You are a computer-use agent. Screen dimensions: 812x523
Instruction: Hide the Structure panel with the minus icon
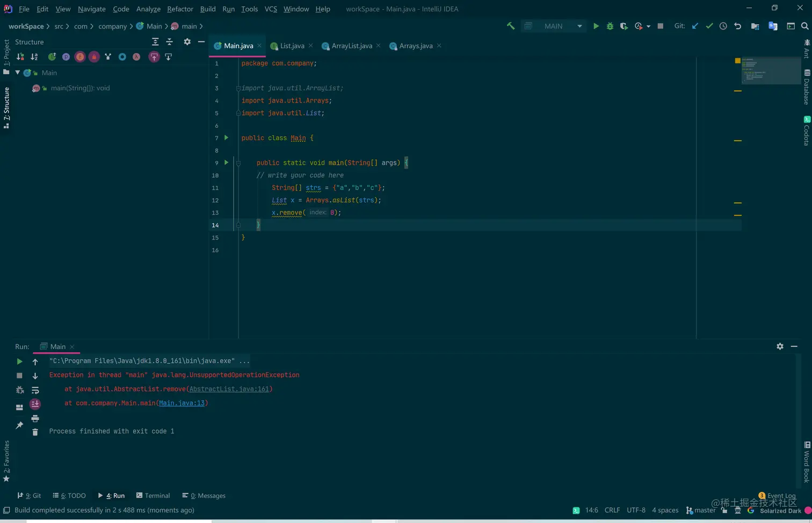[201, 41]
